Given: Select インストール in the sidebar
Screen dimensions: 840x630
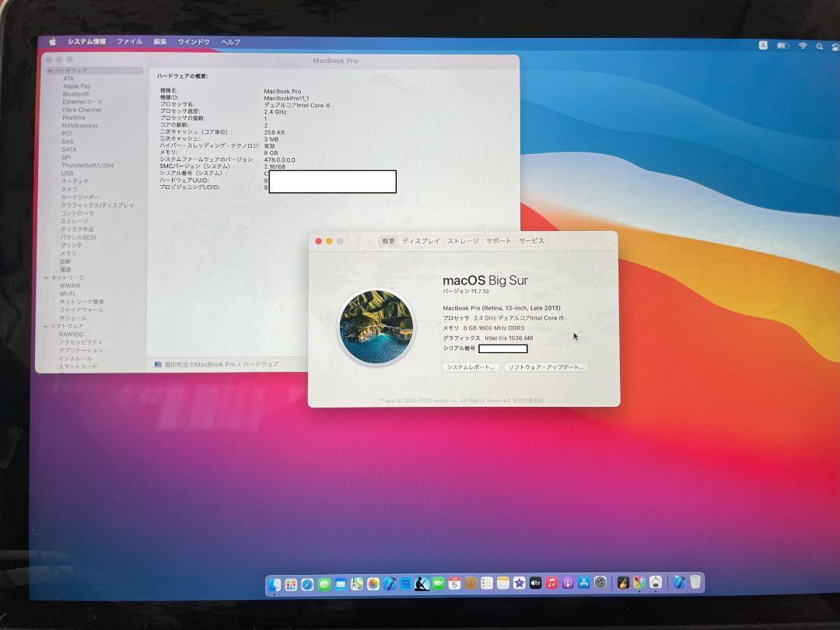Looking at the screenshot, I should (75, 359).
